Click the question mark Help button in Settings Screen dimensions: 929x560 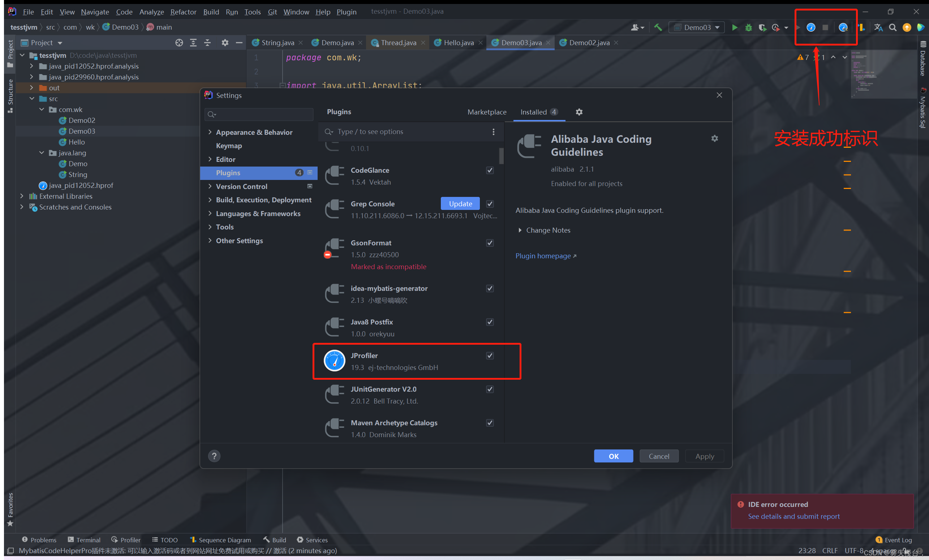click(214, 456)
